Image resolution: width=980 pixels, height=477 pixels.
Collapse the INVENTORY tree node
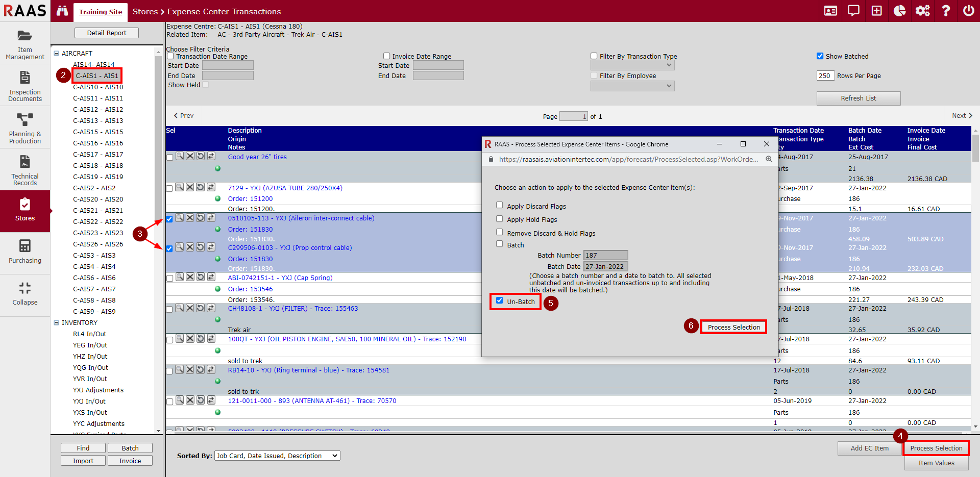tap(57, 322)
